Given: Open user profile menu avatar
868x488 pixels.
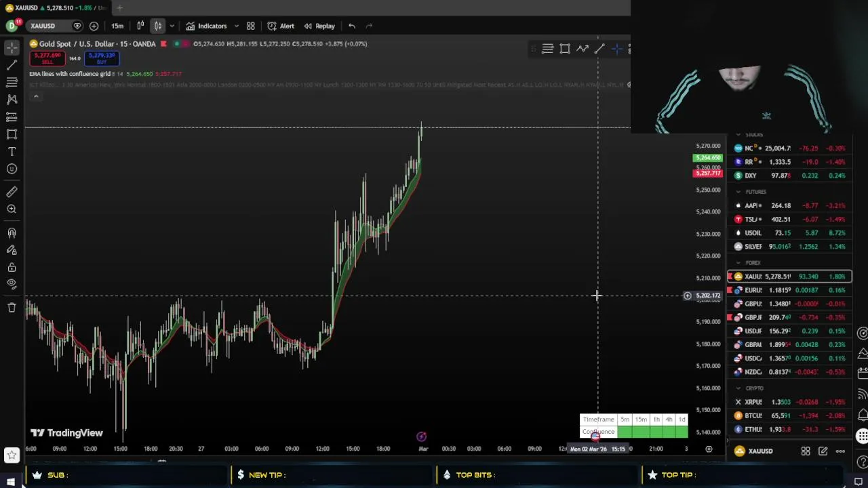Looking at the screenshot, I should coord(12,26).
